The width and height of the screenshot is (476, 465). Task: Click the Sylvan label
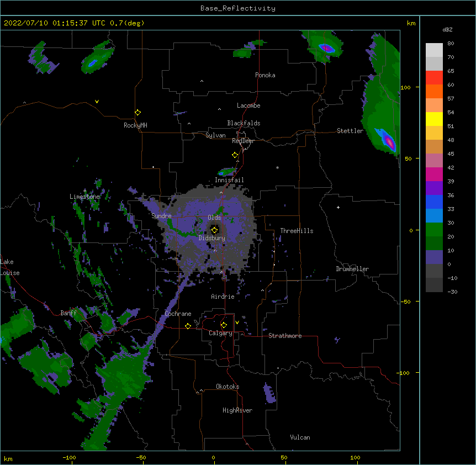(215, 135)
